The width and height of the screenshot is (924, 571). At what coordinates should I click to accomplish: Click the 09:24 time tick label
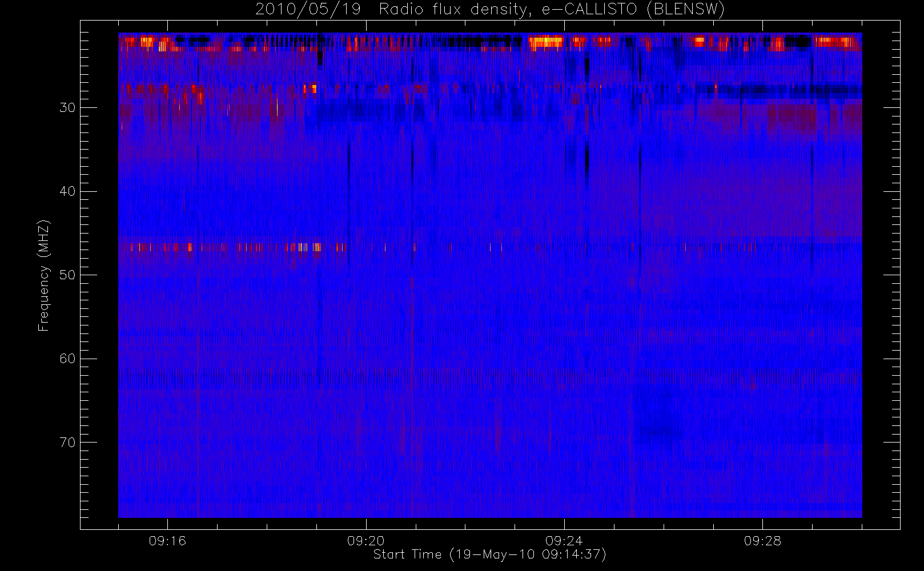pyautogui.click(x=564, y=541)
